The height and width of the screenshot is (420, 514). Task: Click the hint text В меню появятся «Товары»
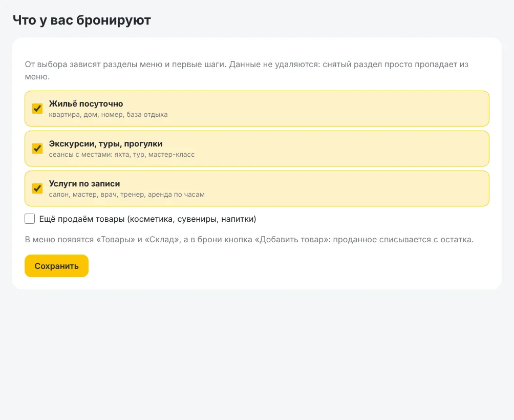click(x=249, y=240)
